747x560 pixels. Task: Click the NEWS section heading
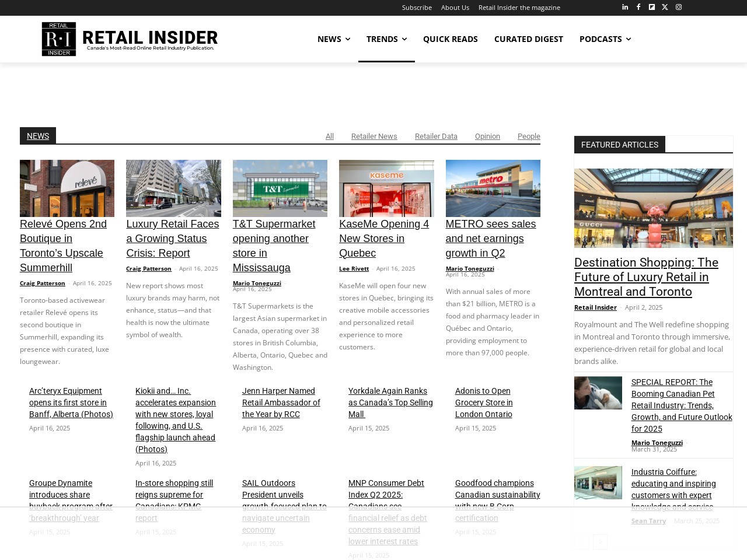pyautogui.click(x=38, y=136)
